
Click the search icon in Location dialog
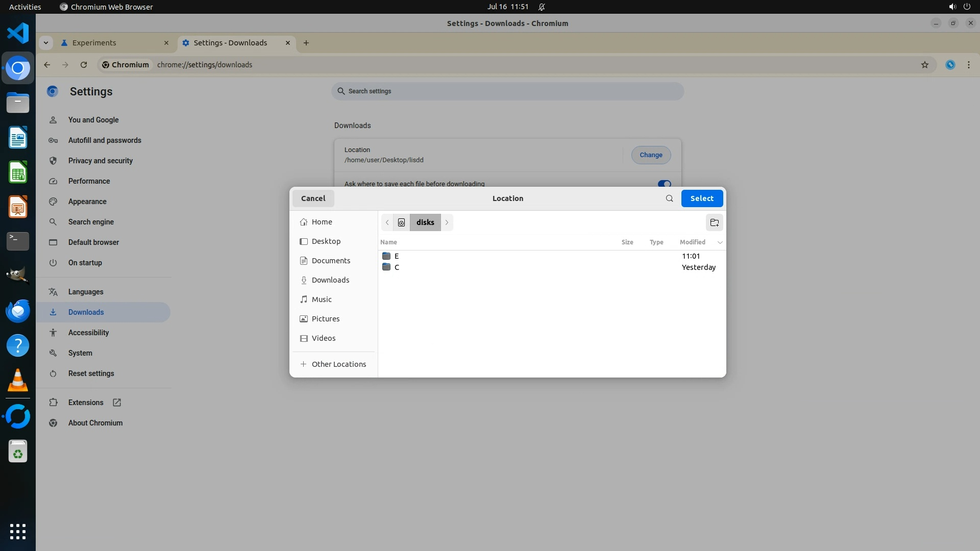[669, 198]
